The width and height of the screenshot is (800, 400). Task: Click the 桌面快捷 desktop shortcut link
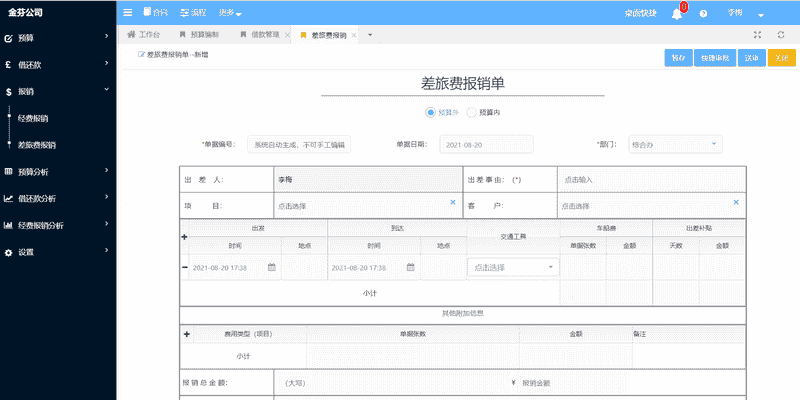(x=640, y=14)
